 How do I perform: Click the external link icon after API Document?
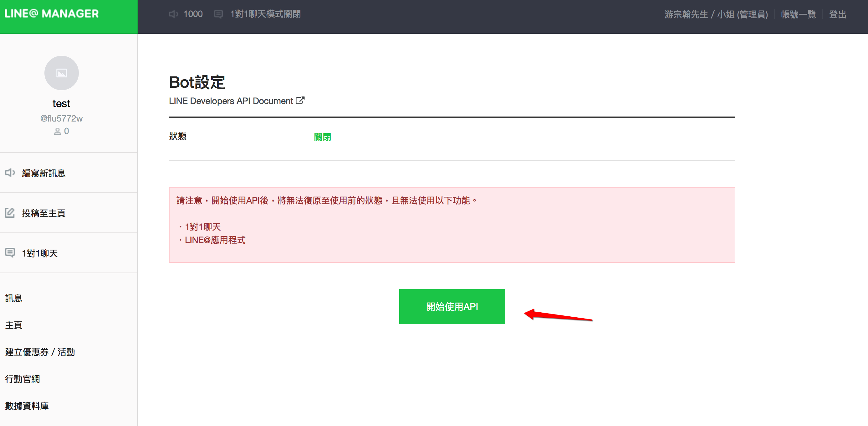pyautogui.click(x=300, y=101)
